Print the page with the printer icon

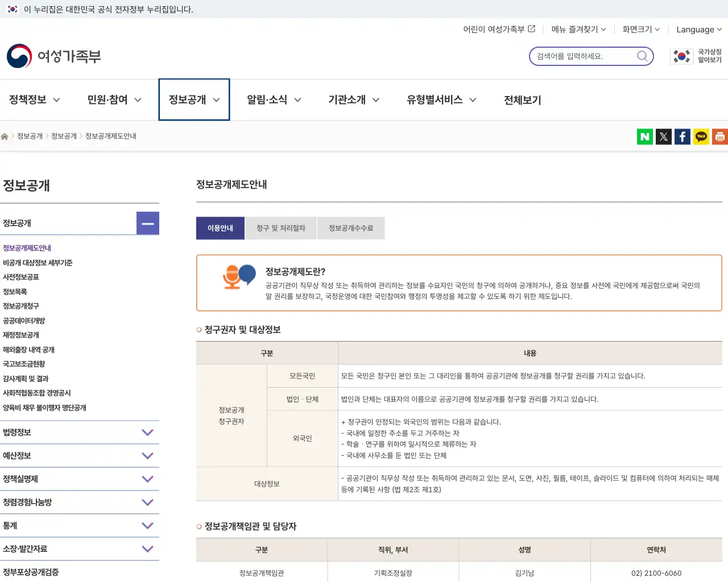click(x=720, y=136)
